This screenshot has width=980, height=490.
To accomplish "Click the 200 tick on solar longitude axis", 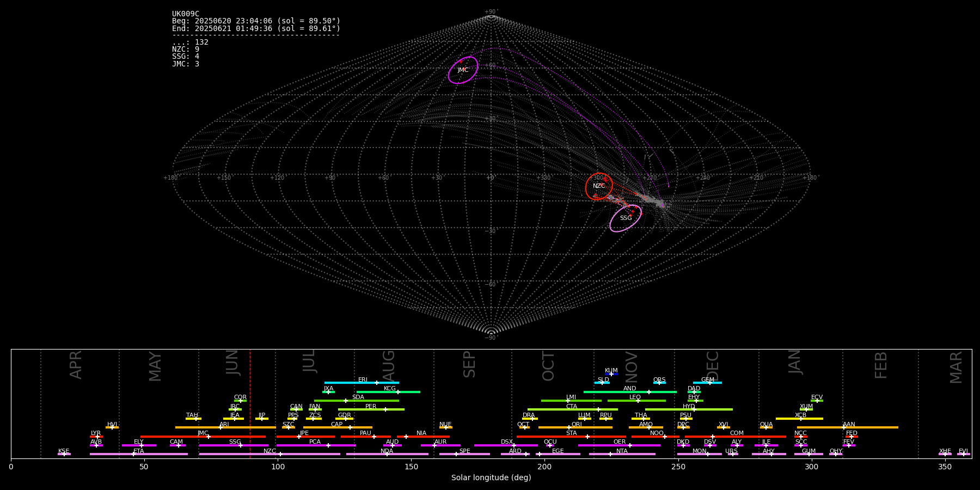I will pos(544,467).
